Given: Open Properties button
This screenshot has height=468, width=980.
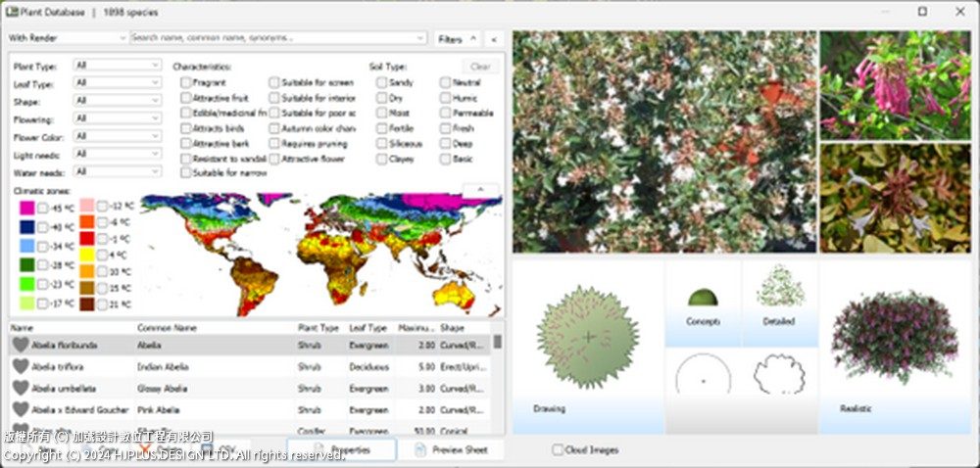Looking at the screenshot, I should coord(341,450).
